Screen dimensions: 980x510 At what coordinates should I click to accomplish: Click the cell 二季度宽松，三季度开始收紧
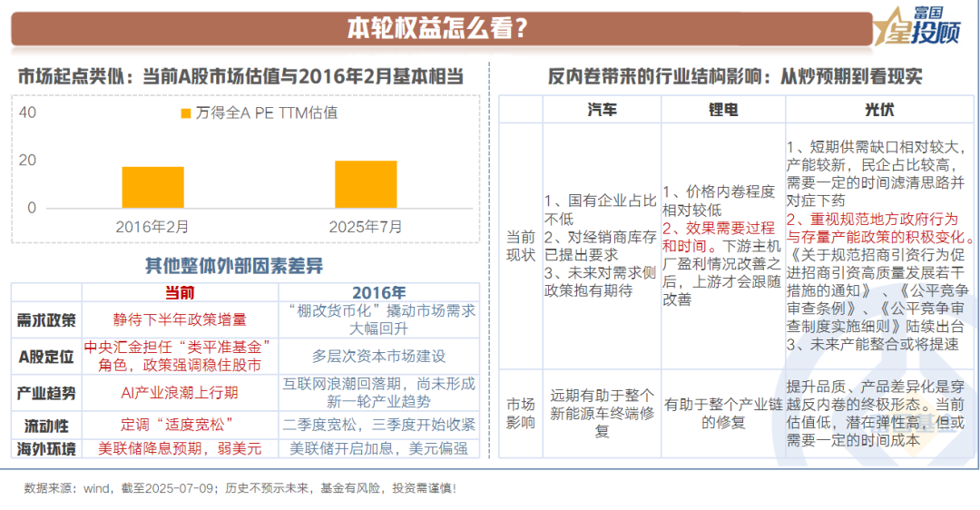378,425
